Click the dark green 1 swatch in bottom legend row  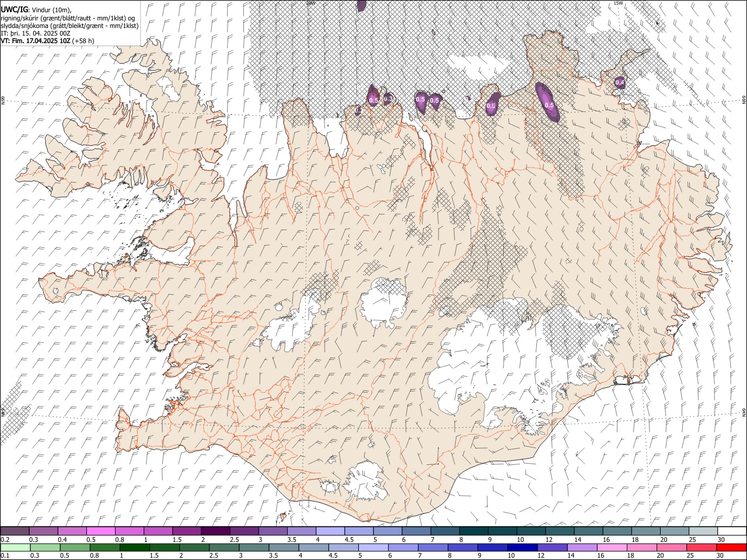tap(134, 548)
